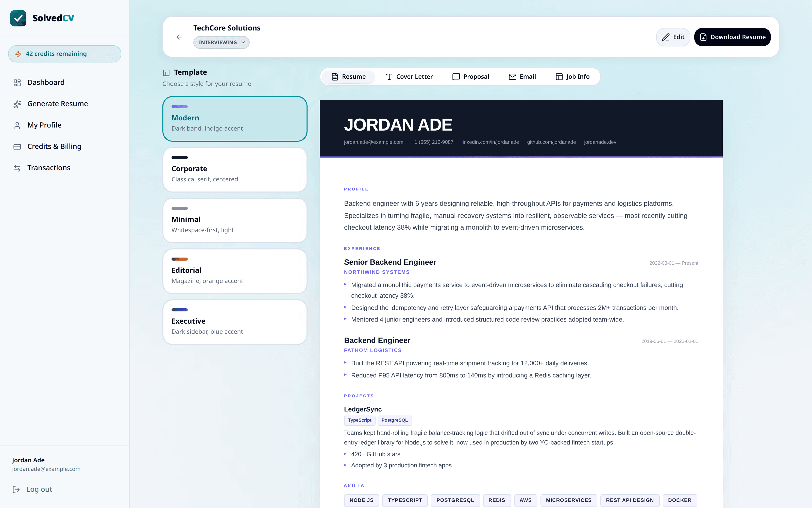Click the lightning bolt credits icon
The height and width of the screenshot is (508, 812).
18,54
